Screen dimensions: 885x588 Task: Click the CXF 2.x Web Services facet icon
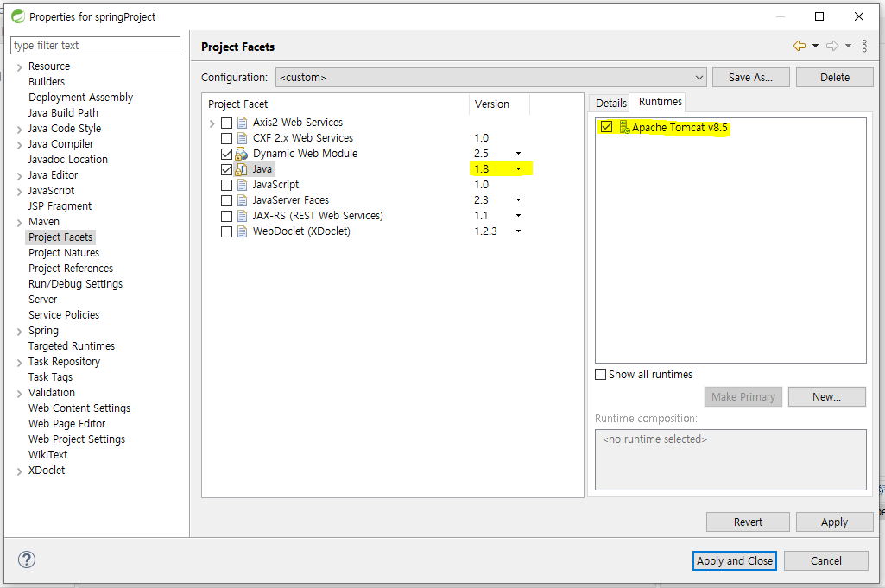[242, 138]
